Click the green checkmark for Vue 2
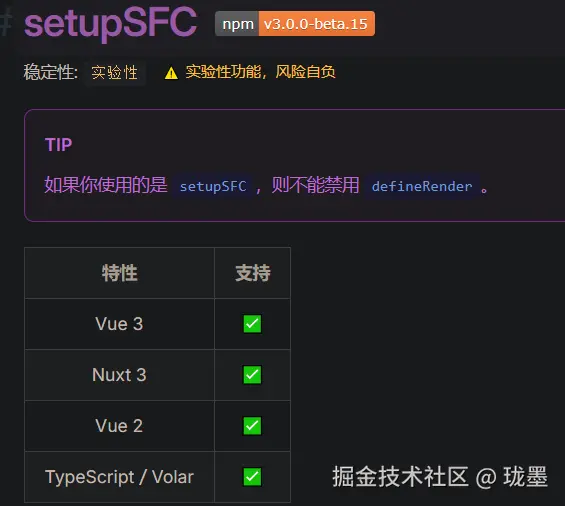565x506 pixels. (x=252, y=426)
